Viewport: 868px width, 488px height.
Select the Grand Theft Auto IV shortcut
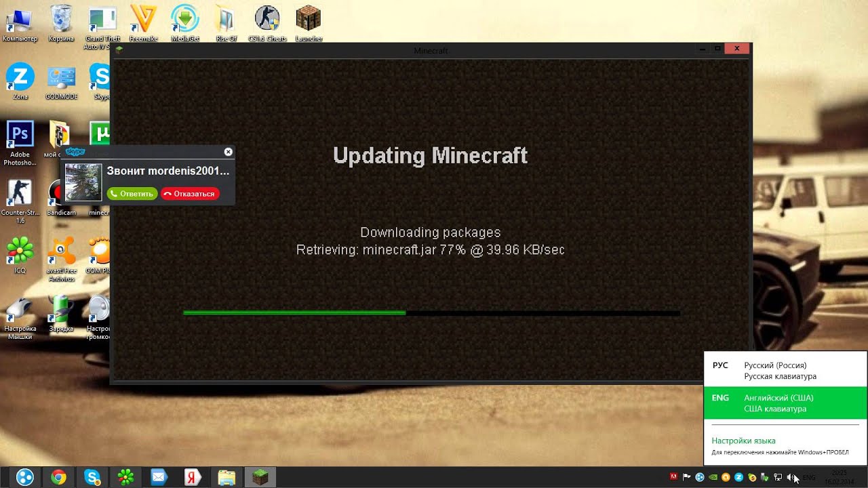coord(102,27)
